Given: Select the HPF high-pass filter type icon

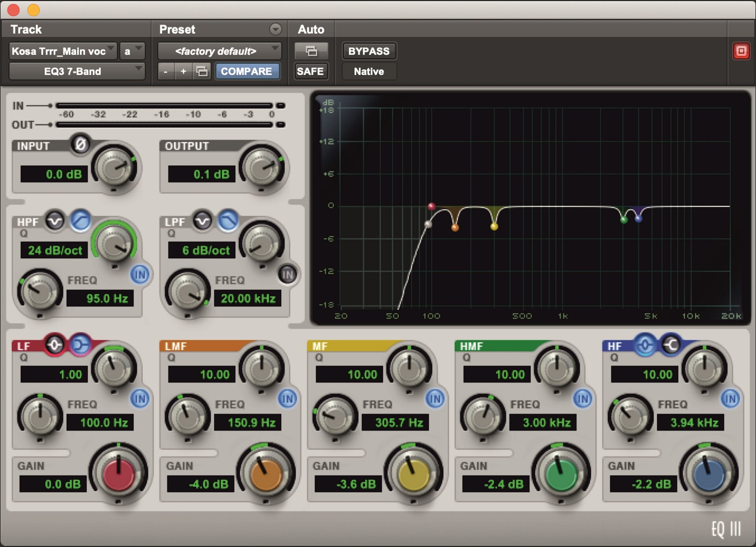Looking at the screenshot, I should tap(81, 221).
